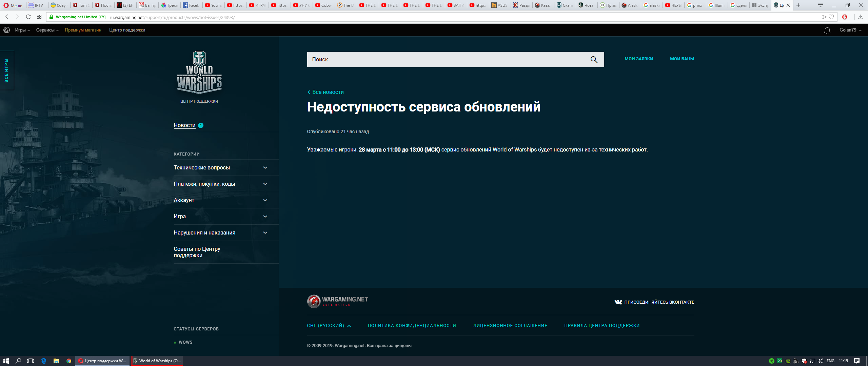Open Премиум магазин in top menu
The height and width of the screenshot is (366, 868).
coord(83,30)
